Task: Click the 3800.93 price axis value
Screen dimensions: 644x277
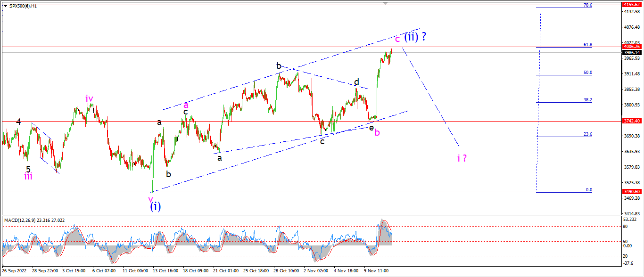Action: (x=631, y=105)
